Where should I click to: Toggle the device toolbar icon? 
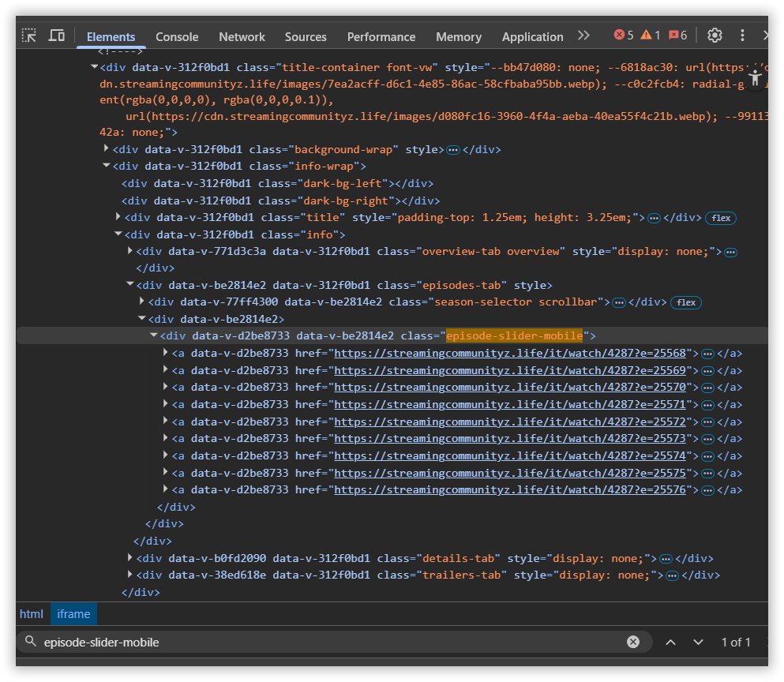tap(56, 36)
